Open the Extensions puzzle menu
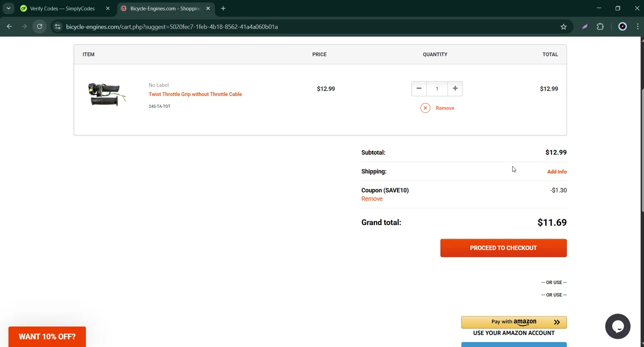 (x=600, y=27)
